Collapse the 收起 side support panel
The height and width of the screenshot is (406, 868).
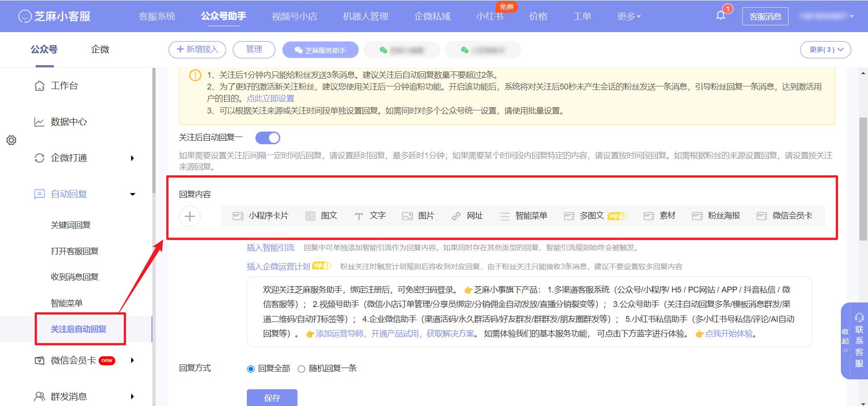[x=845, y=340]
